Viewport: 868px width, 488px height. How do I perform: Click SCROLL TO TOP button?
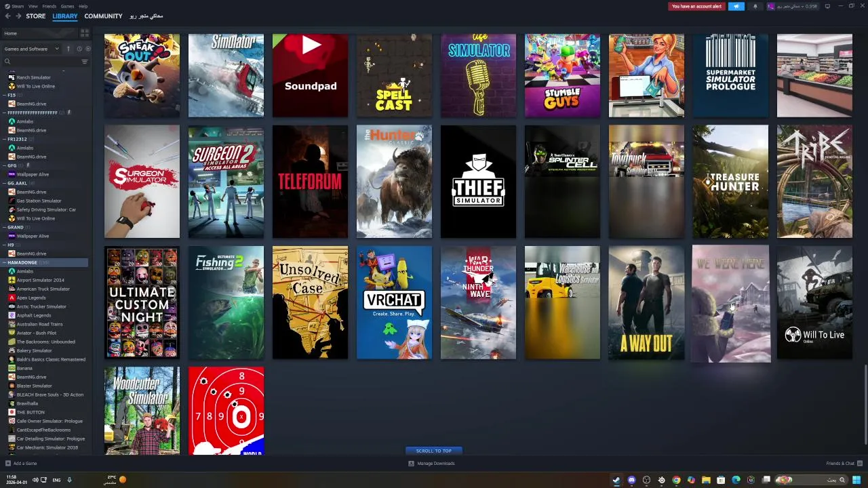(434, 451)
